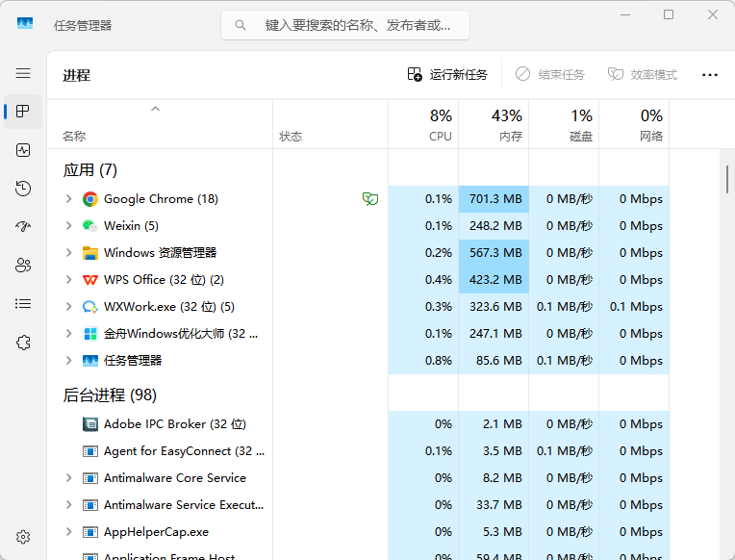Image resolution: width=735 pixels, height=560 pixels.
Task: Click the 金舟Windows优化大师 icon
Action: [x=90, y=334]
